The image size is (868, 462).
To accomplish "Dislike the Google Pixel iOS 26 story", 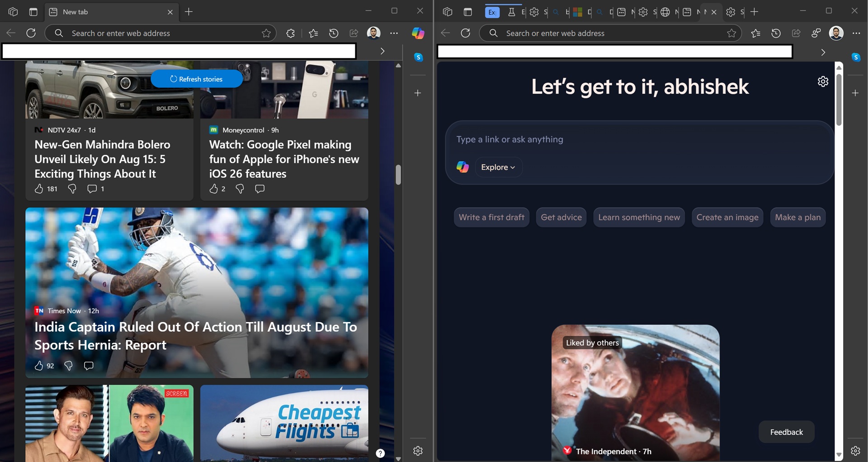I will tap(240, 189).
